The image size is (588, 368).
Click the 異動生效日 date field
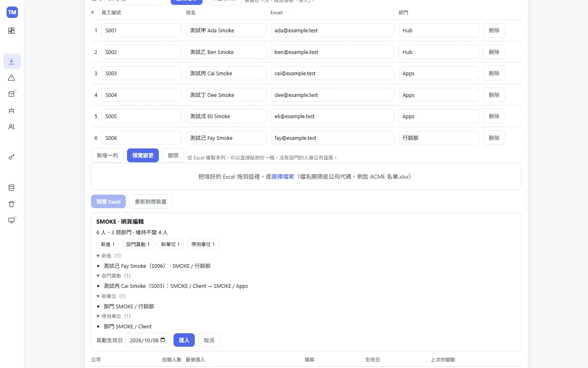coord(147,340)
